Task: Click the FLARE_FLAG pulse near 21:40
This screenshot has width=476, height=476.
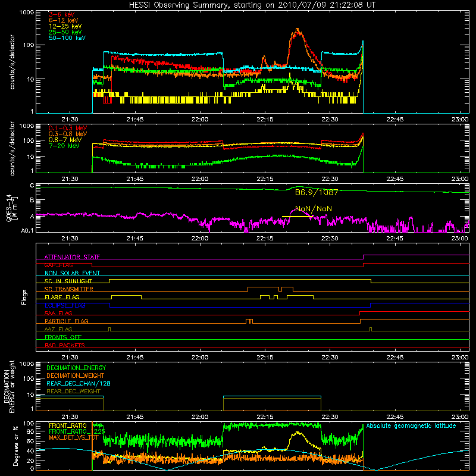Action: 126,297
